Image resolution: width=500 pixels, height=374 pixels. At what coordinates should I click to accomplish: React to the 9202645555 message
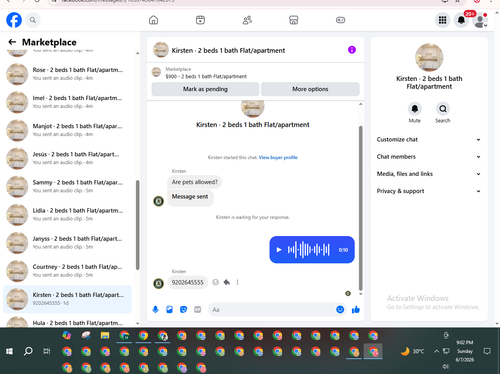216,282
